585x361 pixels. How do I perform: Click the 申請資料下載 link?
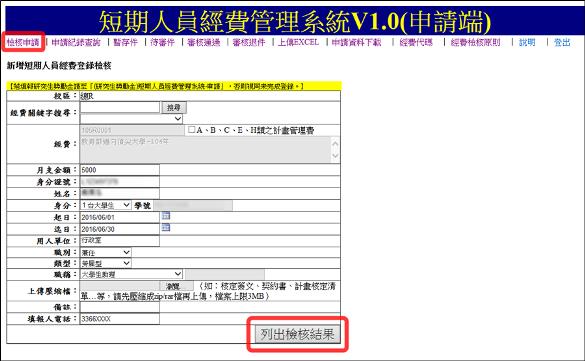pos(356,42)
